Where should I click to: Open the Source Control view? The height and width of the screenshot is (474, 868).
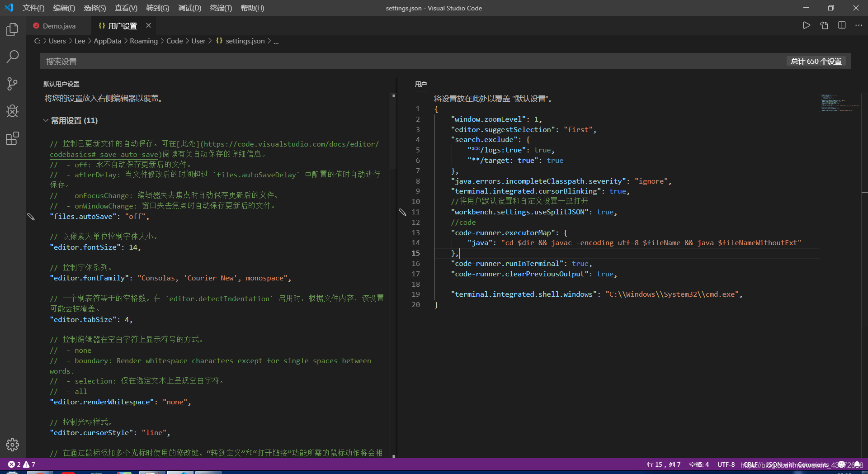coord(12,84)
